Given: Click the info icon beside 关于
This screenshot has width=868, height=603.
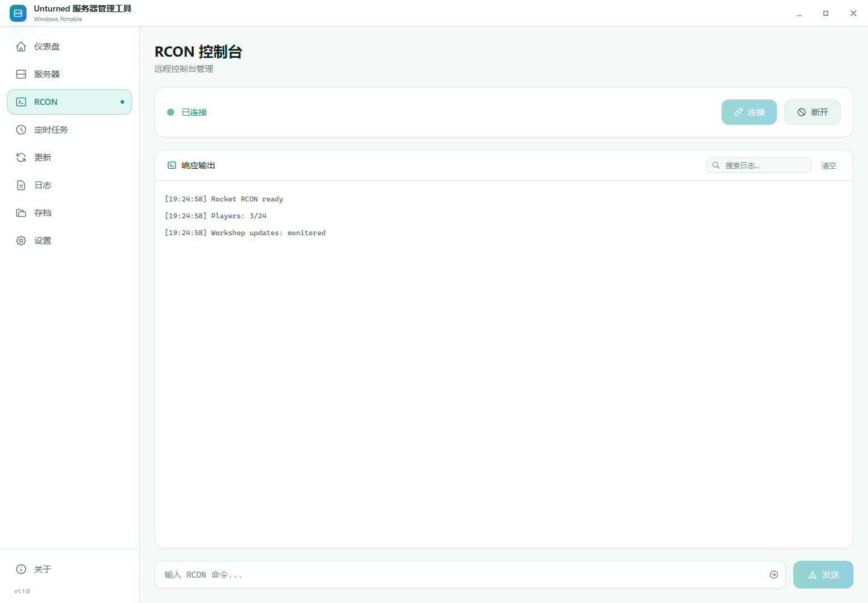Looking at the screenshot, I should pyautogui.click(x=21, y=569).
